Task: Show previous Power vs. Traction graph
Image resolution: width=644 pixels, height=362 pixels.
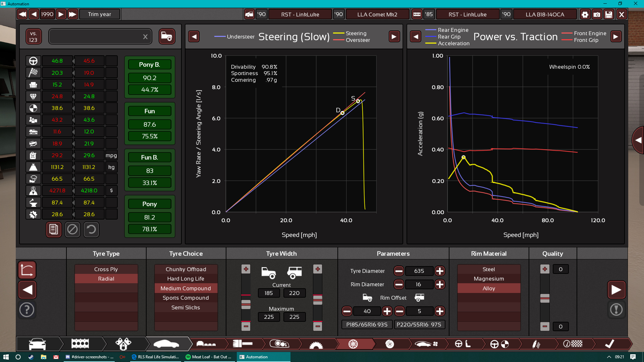Action: point(416,37)
